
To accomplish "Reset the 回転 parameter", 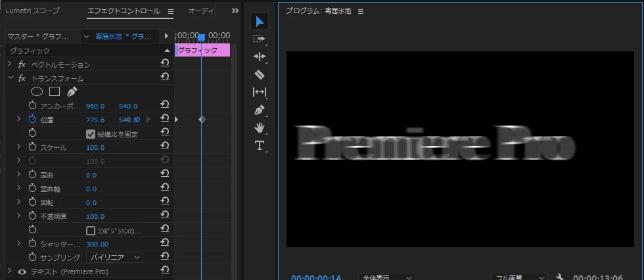I will (165, 201).
